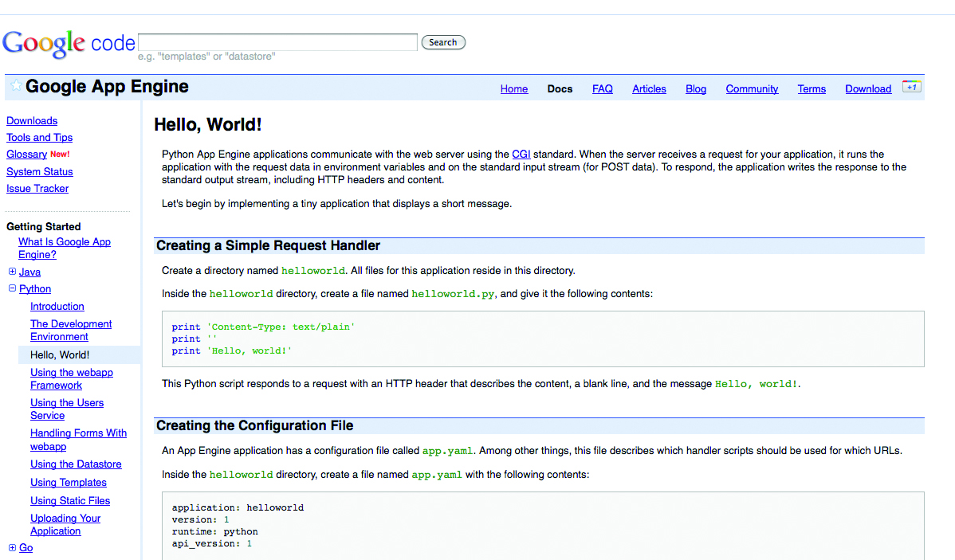Click code line print 'Hello, world!'
This screenshot has height=560, width=955.
click(x=231, y=351)
